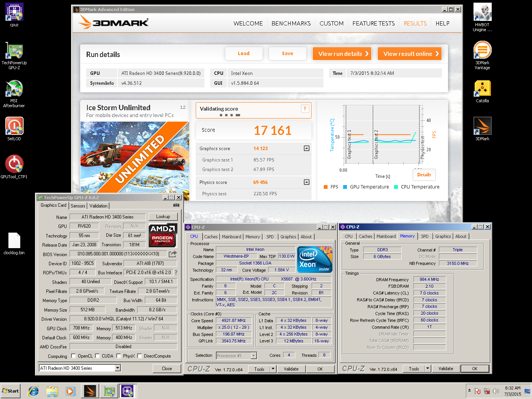The height and width of the screenshot is (399, 532).
Task: Enable the OpenCL checkbox in GPU-Z
Action: click(74, 356)
